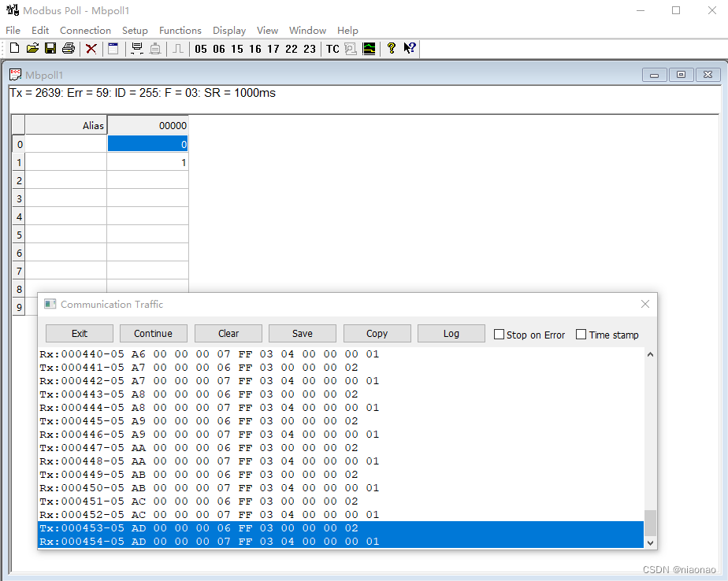Click the traffic log scrollbar up arrow
The height and width of the screenshot is (581, 728).
click(x=650, y=354)
